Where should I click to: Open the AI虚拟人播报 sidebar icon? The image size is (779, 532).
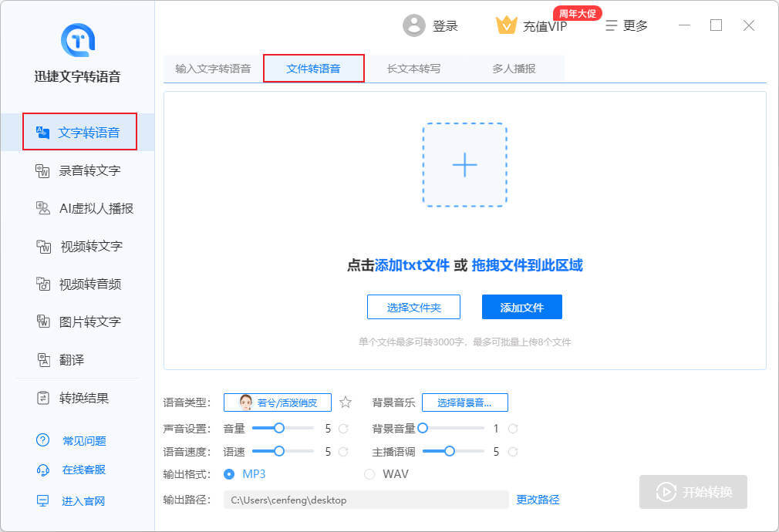[x=43, y=208]
